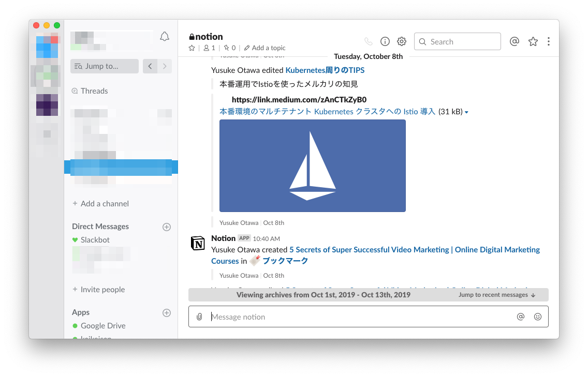This screenshot has height=377, width=588.
Task: Click Add a topic
Action: point(264,48)
